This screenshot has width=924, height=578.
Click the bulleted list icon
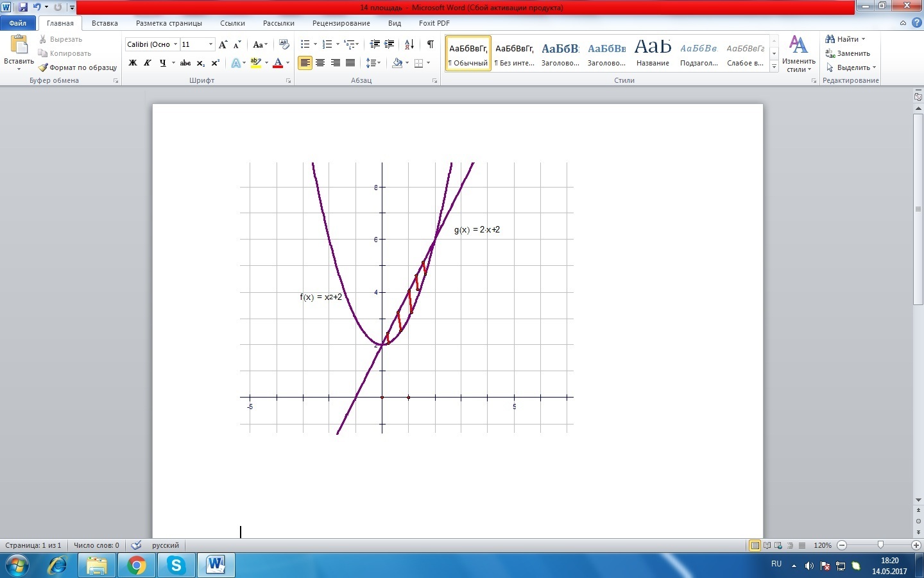(x=305, y=44)
